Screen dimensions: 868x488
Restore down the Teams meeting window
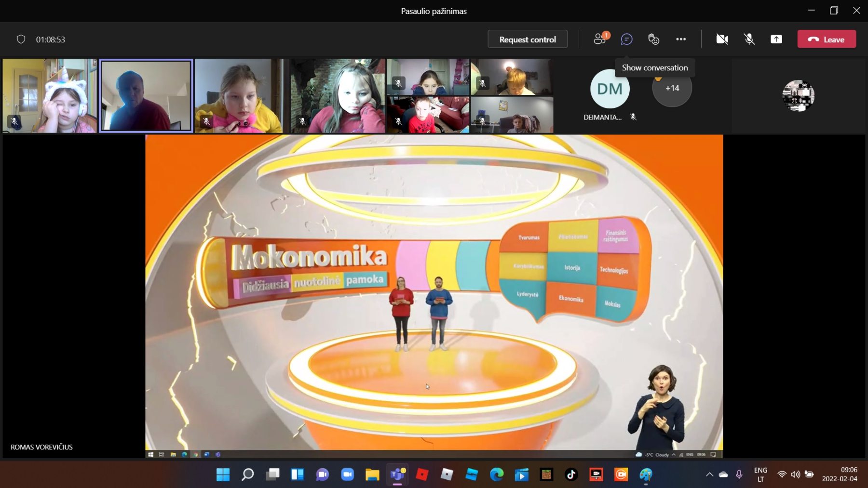[x=834, y=11]
